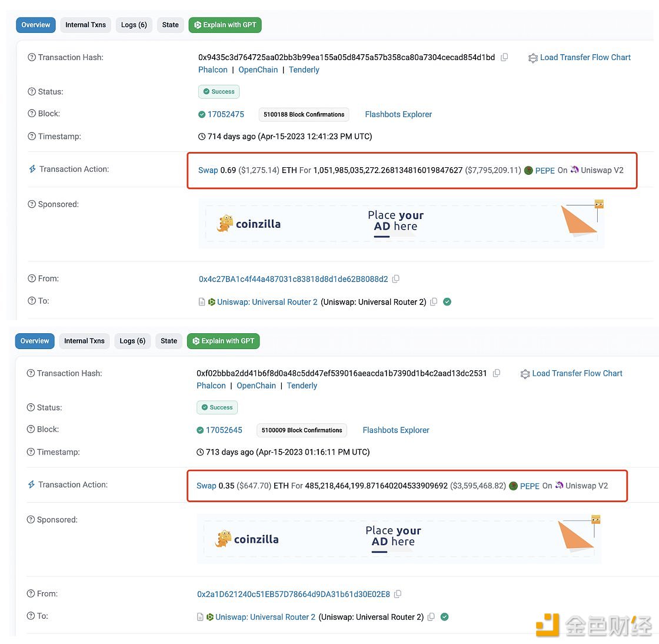
Task: Open block 17052475 link
Action: tap(225, 114)
